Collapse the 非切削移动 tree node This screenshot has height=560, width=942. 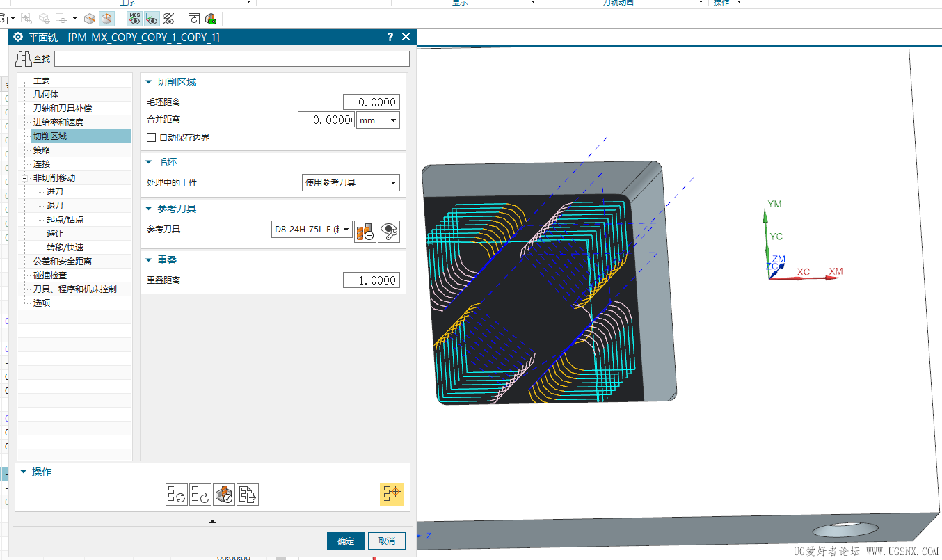pyautogui.click(x=25, y=178)
